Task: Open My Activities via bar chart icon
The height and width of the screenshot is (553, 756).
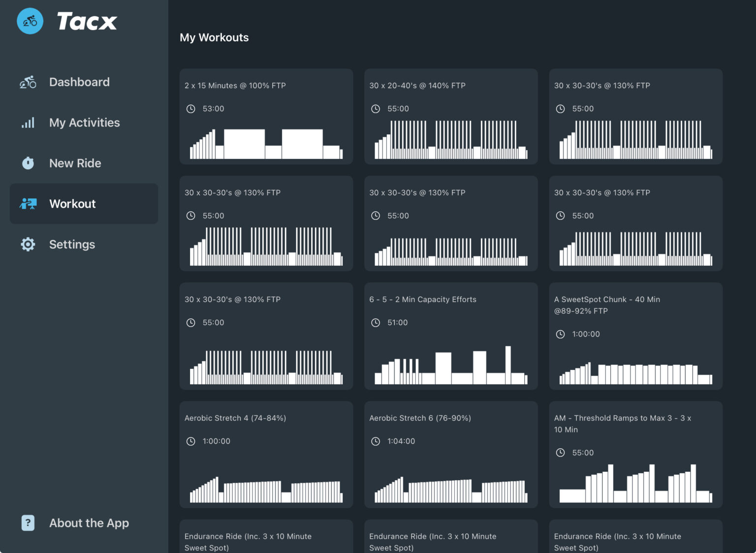Action: pyautogui.click(x=28, y=123)
